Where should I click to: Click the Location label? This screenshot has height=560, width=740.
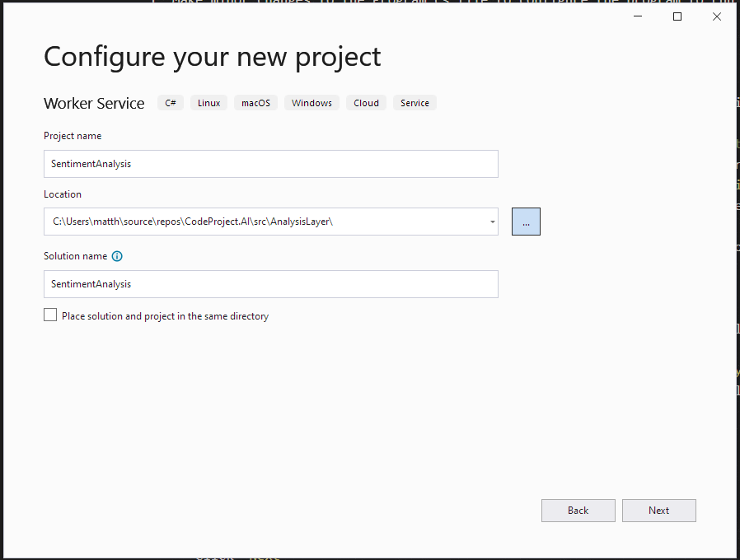click(63, 194)
